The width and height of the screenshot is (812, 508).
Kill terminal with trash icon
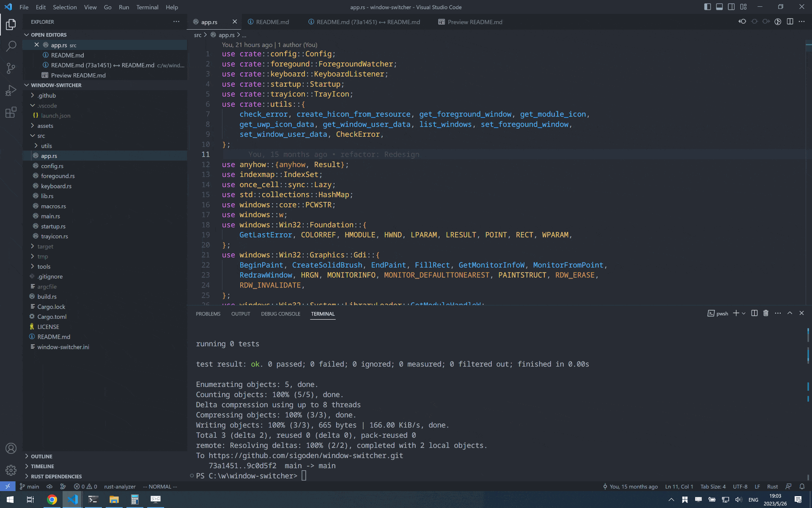point(765,313)
